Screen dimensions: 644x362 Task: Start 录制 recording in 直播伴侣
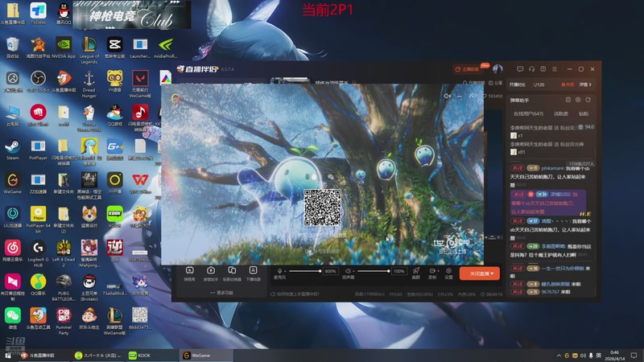tap(432, 273)
